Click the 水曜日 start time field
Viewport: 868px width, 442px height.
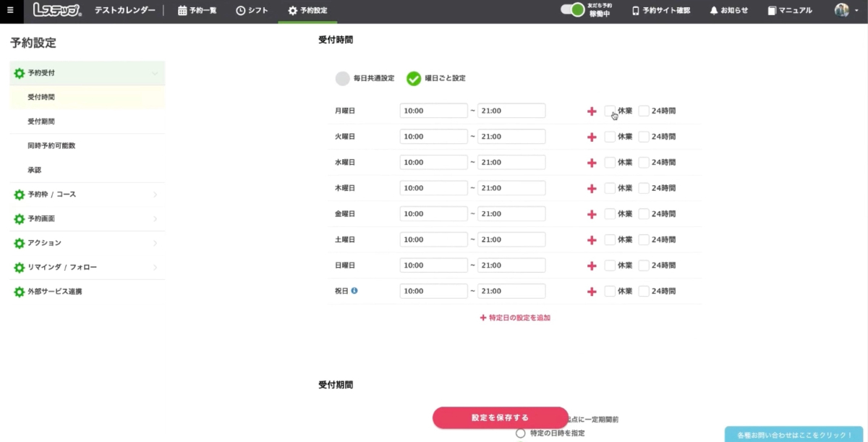point(433,162)
